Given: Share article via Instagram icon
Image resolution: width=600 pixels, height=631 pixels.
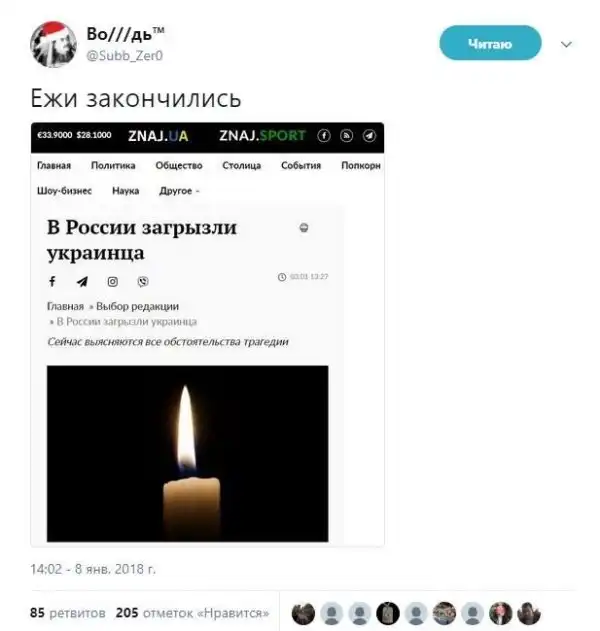Looking at the screenshot, I should 113,281.
